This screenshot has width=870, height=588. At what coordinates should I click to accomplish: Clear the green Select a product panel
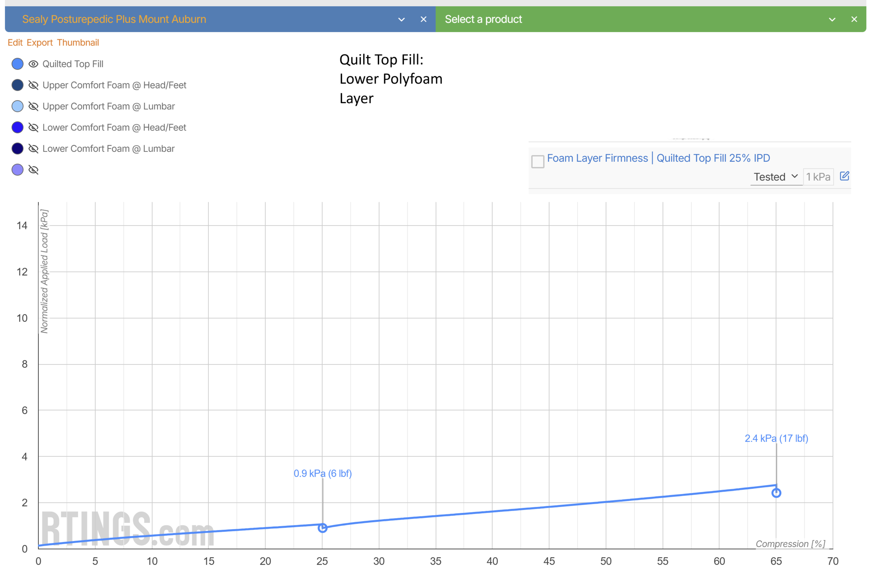point(854,19)
